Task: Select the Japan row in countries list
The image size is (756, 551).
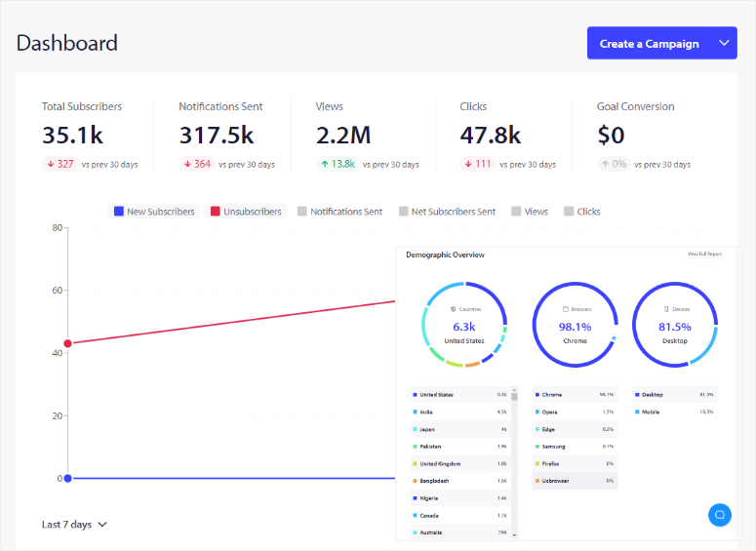Action: (x=460, y=429)
